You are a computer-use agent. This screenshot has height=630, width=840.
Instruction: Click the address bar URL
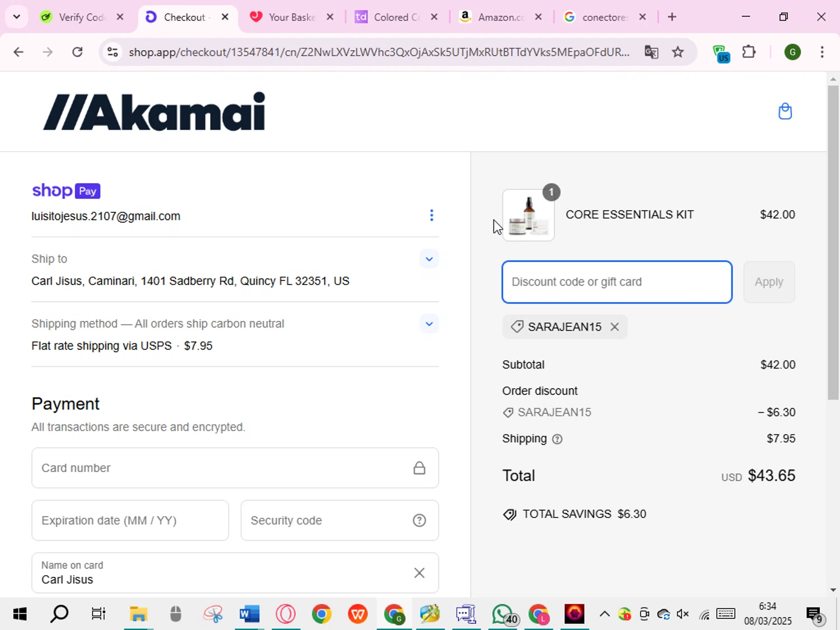point(379,52)
